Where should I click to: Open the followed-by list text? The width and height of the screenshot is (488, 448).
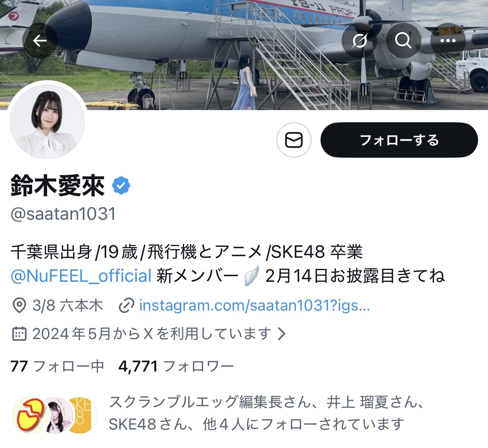(x=266, y=413)
